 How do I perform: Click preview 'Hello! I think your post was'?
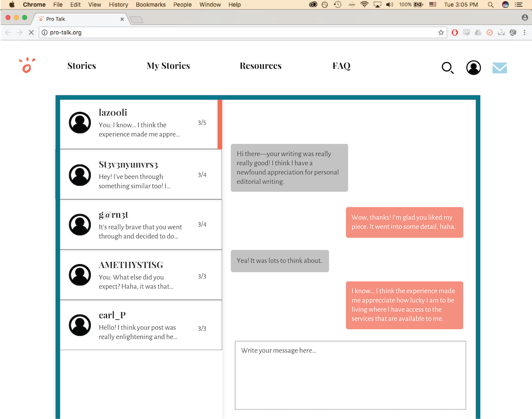coord(138,332)
